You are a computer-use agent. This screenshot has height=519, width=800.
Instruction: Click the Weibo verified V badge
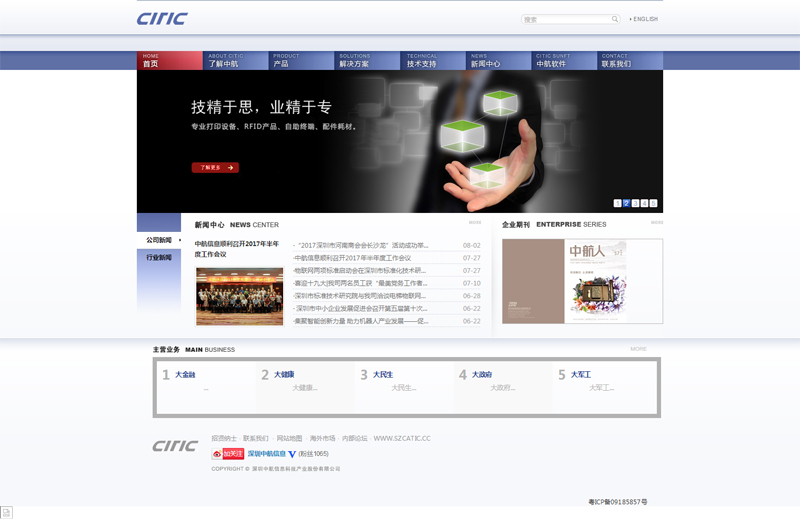point(292,454)
